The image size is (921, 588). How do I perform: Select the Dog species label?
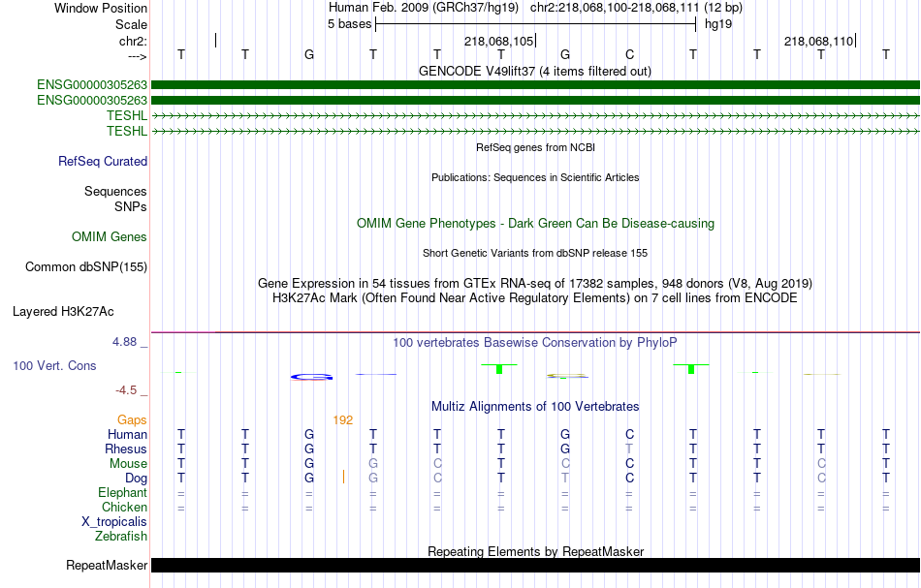(137, 479)
